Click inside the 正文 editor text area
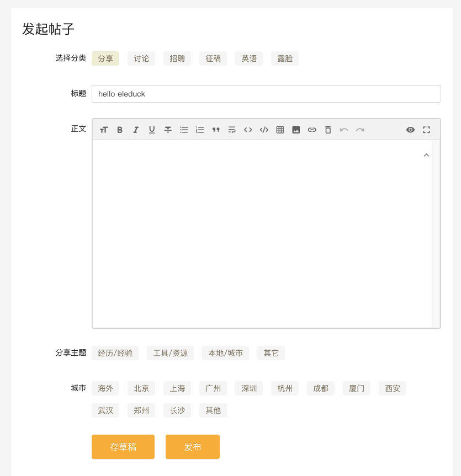 [262, 234]
